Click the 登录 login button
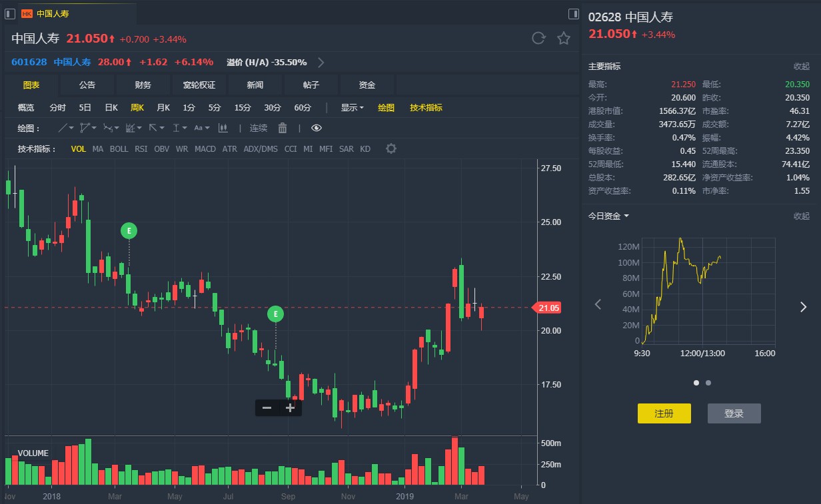 tap(734, 413)
